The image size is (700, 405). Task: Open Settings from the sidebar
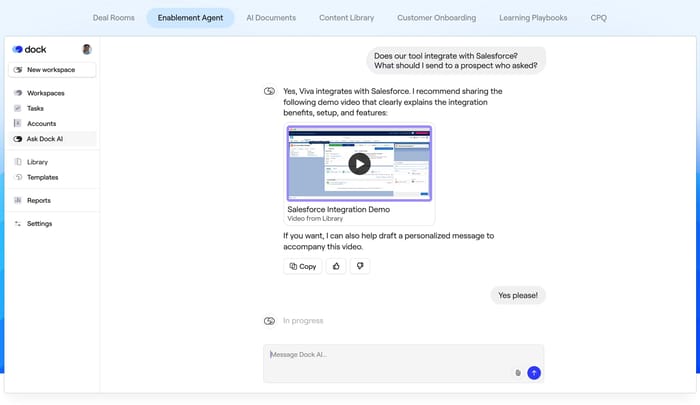tap(39, 223)
